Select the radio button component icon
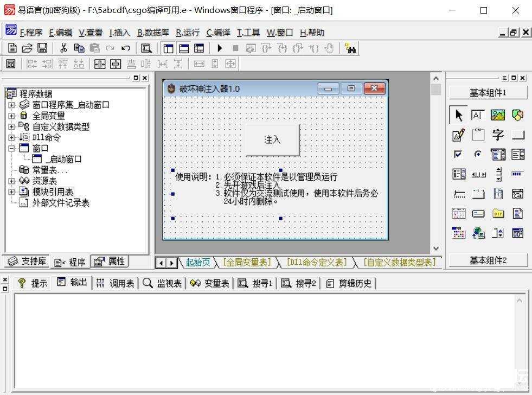 pos(478,155)
